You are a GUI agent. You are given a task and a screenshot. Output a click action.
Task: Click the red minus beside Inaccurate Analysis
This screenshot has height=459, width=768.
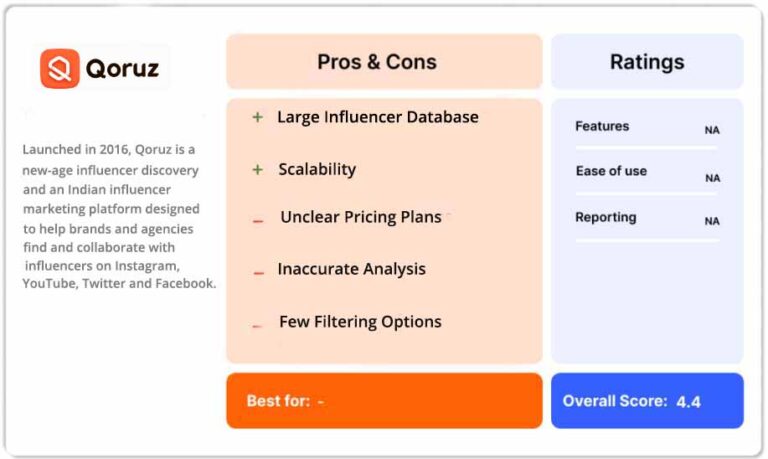tap(259, 273)
